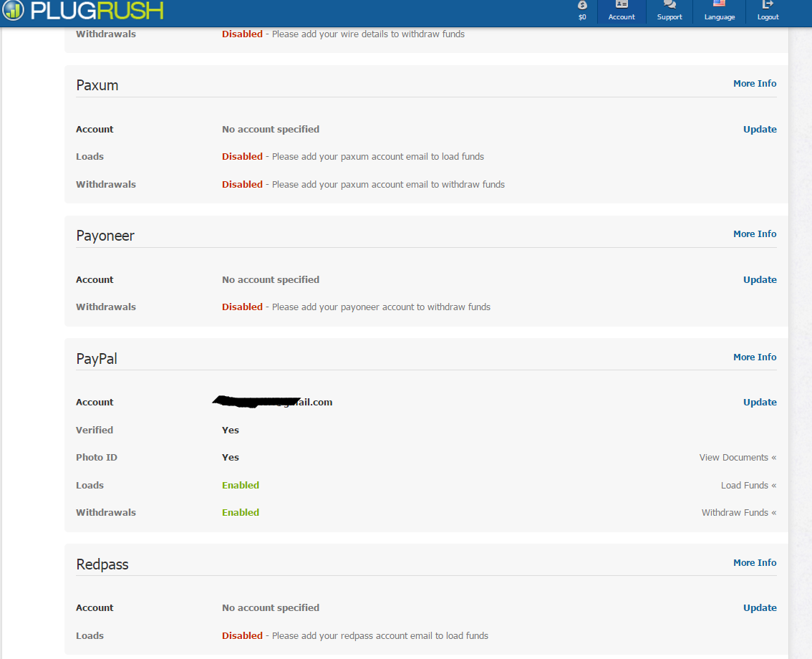Screen dimensions: 812x659
Task: Click Withdraw Funds link
Action: 738,512
